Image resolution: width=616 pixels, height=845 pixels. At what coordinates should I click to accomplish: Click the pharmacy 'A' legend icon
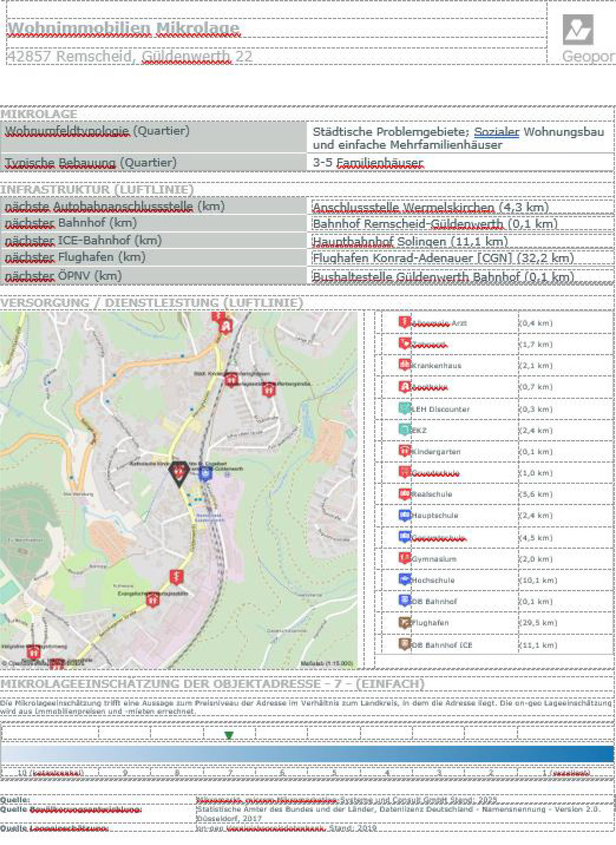(404, 386)
